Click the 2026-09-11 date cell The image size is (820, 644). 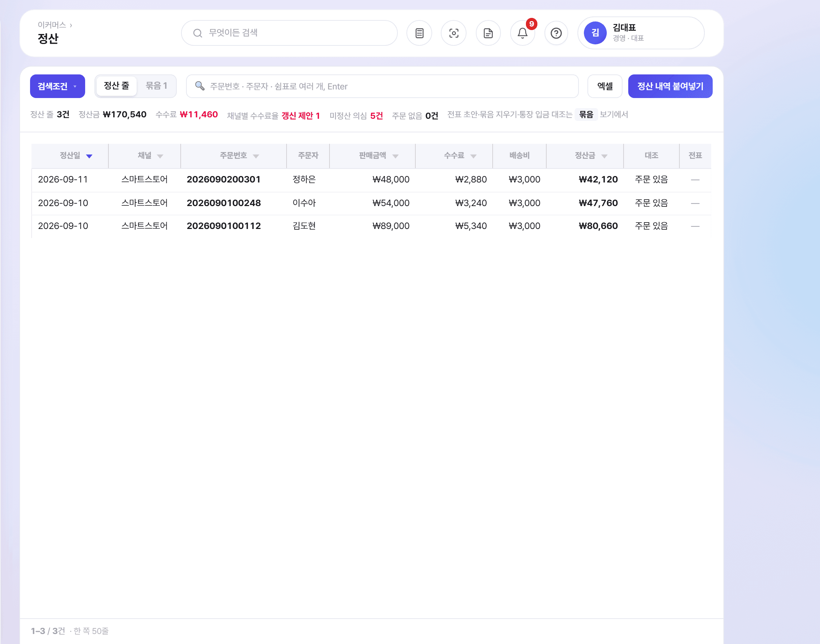(63, 179)
